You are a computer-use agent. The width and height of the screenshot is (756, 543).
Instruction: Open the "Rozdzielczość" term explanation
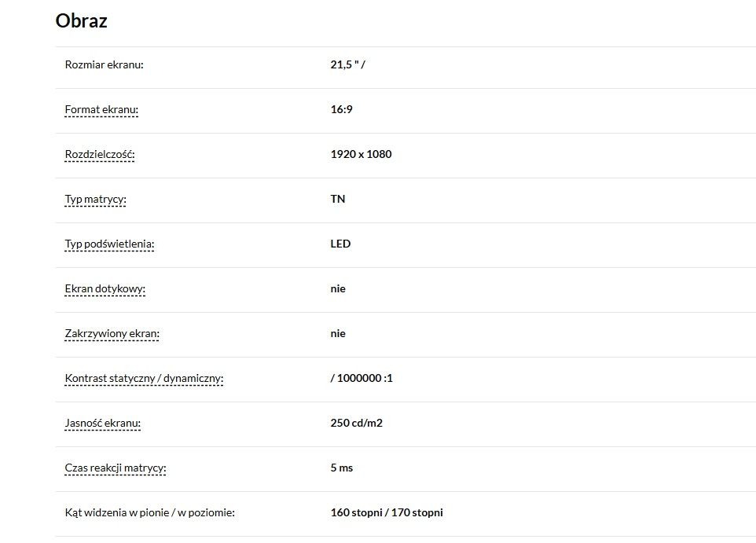point(100,154)
